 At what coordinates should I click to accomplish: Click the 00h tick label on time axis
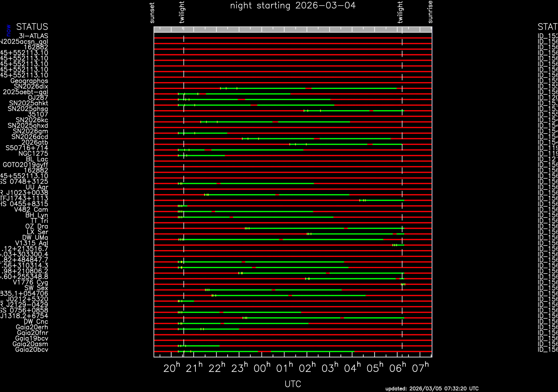point(262,368)
